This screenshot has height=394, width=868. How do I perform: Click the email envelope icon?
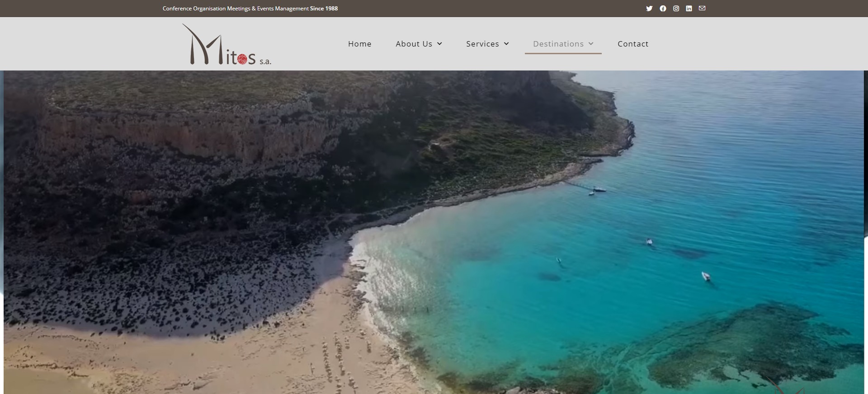click(x=702, y=9)
